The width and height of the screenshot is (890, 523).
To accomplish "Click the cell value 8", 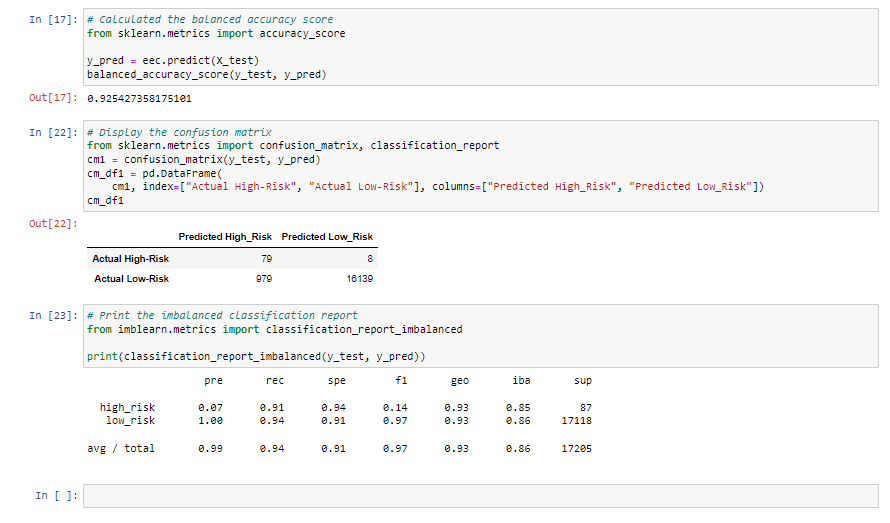I will [370, 259].
